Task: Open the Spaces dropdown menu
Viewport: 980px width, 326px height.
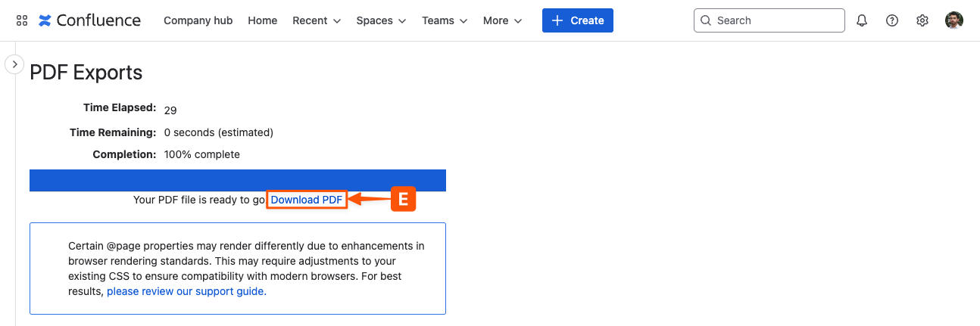Action: pyautogui.click(x=381, y=20)
